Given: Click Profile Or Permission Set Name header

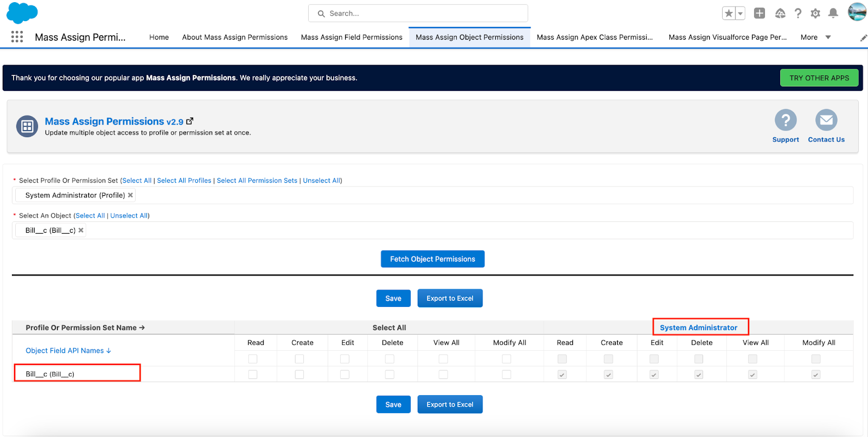Looking at the screenshot, I should (x=85, y=327).
